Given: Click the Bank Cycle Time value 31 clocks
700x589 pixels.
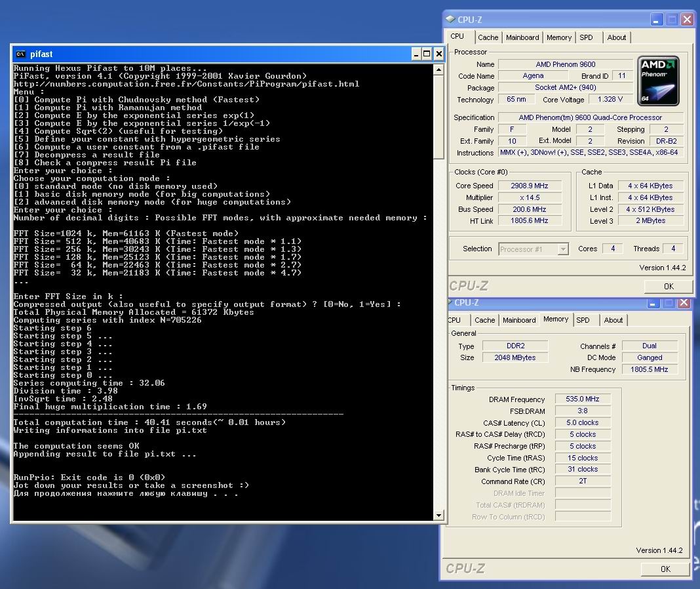Looking at the screenshot, I should tap(583, 469).
